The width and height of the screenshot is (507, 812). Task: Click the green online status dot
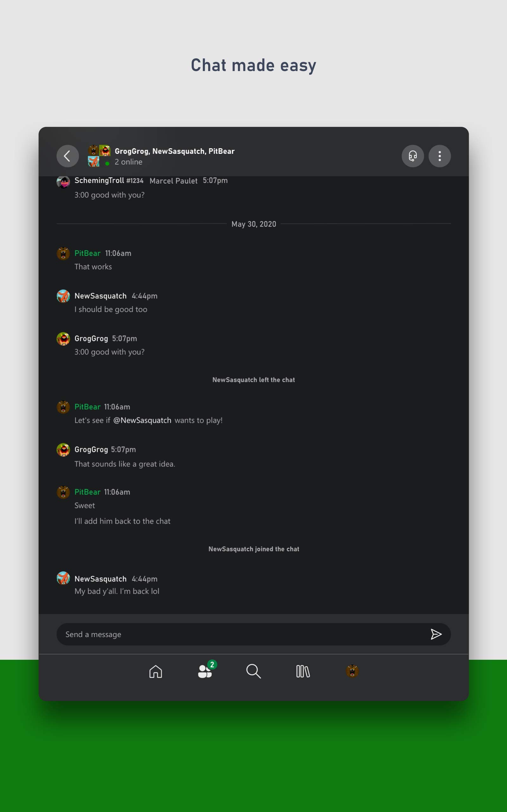pos(107,163)
